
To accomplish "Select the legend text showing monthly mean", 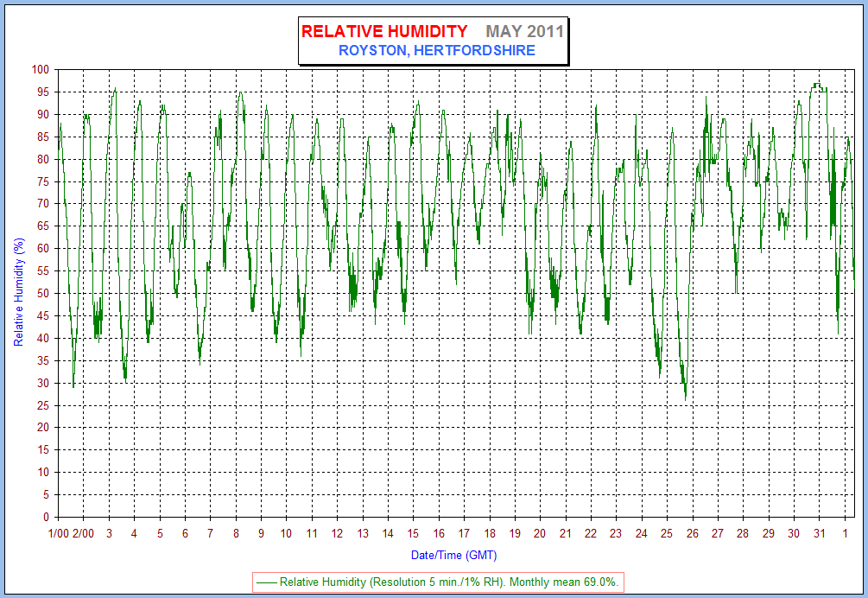I will (x=449, y=582).
